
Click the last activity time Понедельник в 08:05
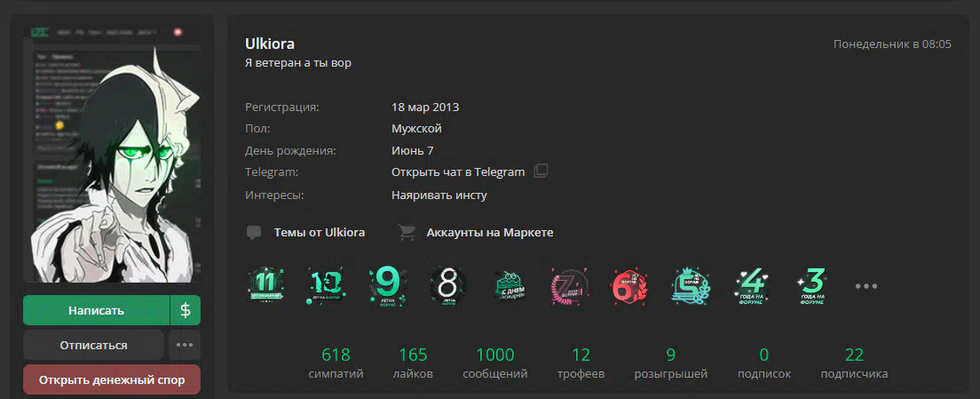coord(892,44)
